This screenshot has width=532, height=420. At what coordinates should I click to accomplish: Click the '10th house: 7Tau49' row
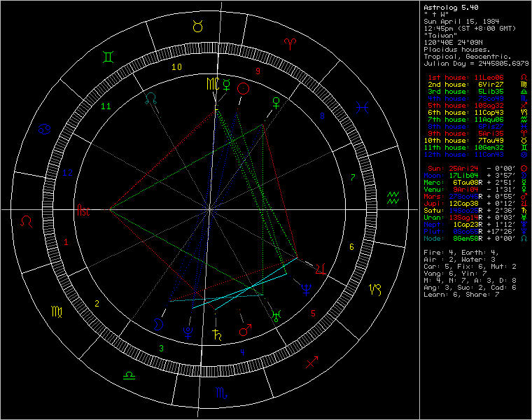[x=475, y=141]
